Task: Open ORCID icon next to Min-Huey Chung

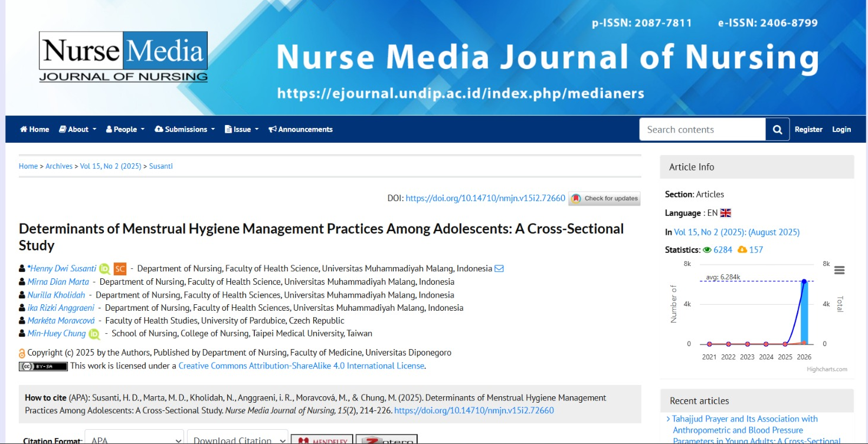Action: 94,334
